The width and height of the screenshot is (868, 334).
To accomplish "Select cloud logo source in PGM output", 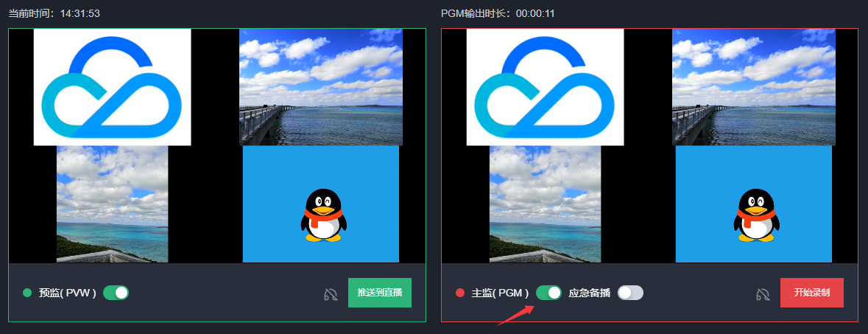I will pyautogui.click(x=546, y=87).
